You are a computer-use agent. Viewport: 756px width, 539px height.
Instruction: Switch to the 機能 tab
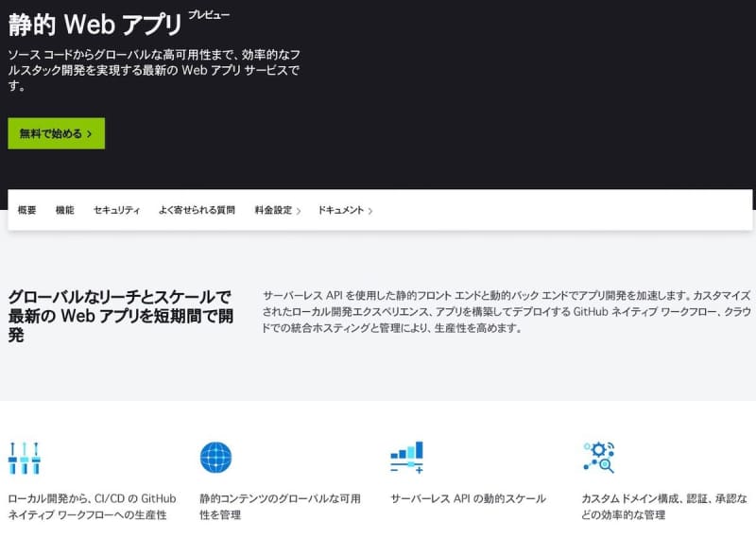[64, 210]
